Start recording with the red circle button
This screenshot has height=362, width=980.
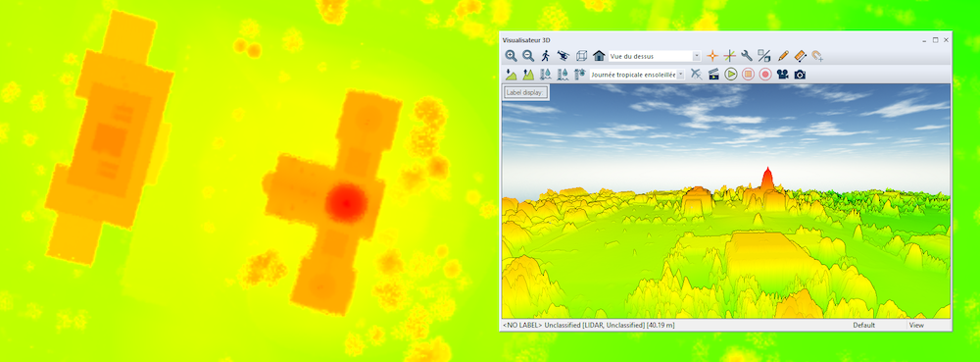point(765,75)
